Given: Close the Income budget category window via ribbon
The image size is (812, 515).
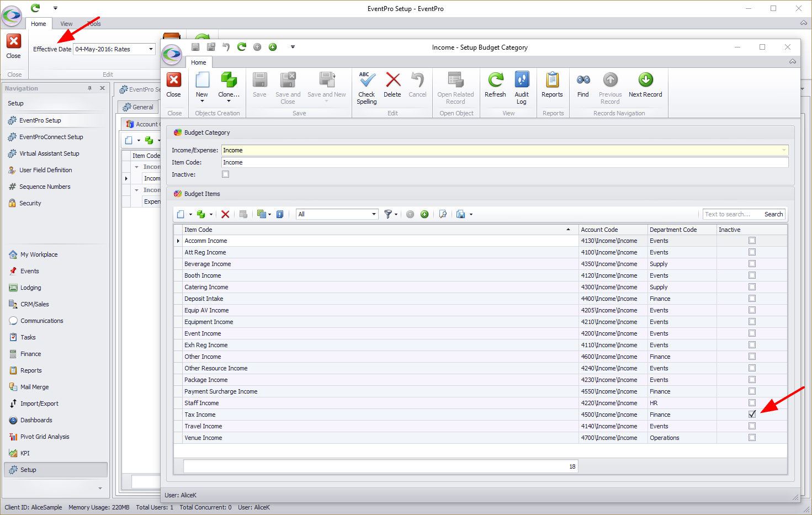Looking at the screenshot, I should [x=174, y=86].
